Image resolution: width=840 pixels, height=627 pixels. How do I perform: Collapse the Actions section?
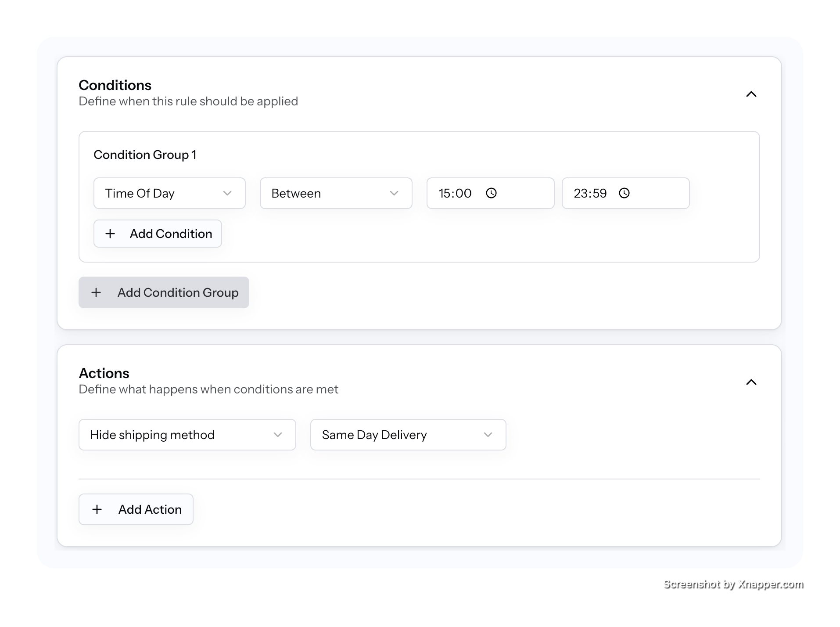(751, 382)
